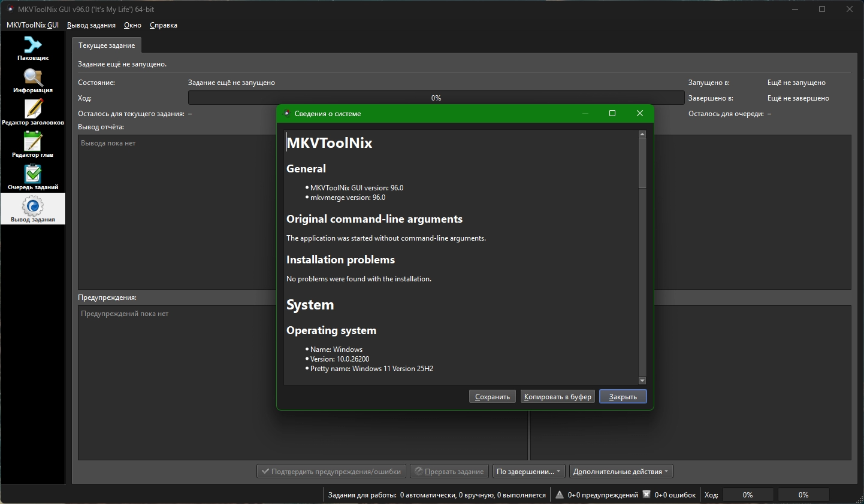Image resolution: width=864 pixels, height=504 pixels.
Task: Click the dialog scrollbar down arrow
Action: 642,381
